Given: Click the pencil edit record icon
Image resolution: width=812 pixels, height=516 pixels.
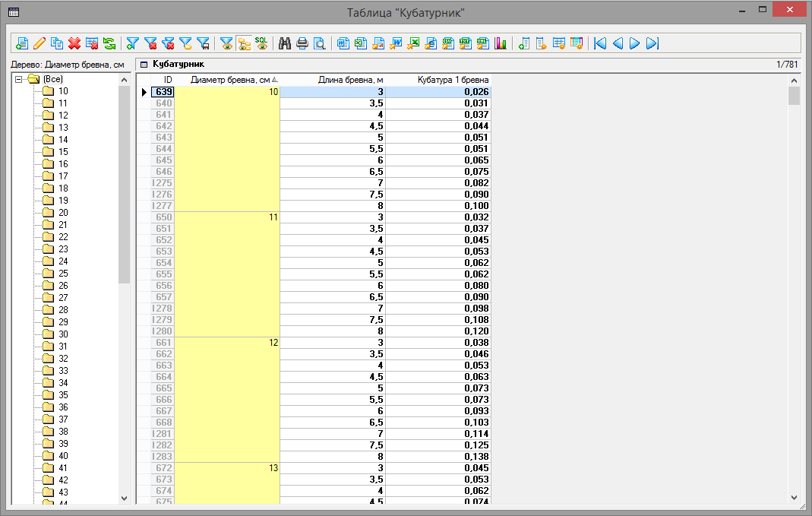Looking at the screenshot, I should [39, 43].
